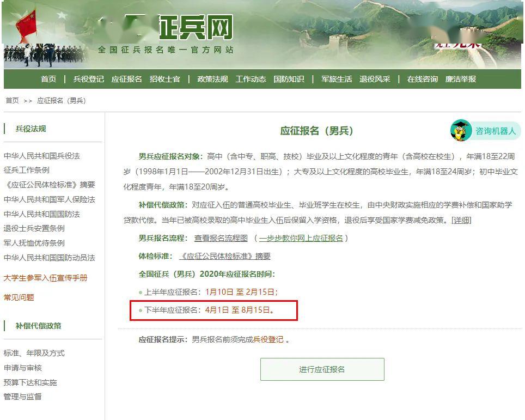The height and width of the screenshot is (420, 525).
Task: Open 在线咨询 navigation item
Action: pyautogui.click(x=423, y=79)
